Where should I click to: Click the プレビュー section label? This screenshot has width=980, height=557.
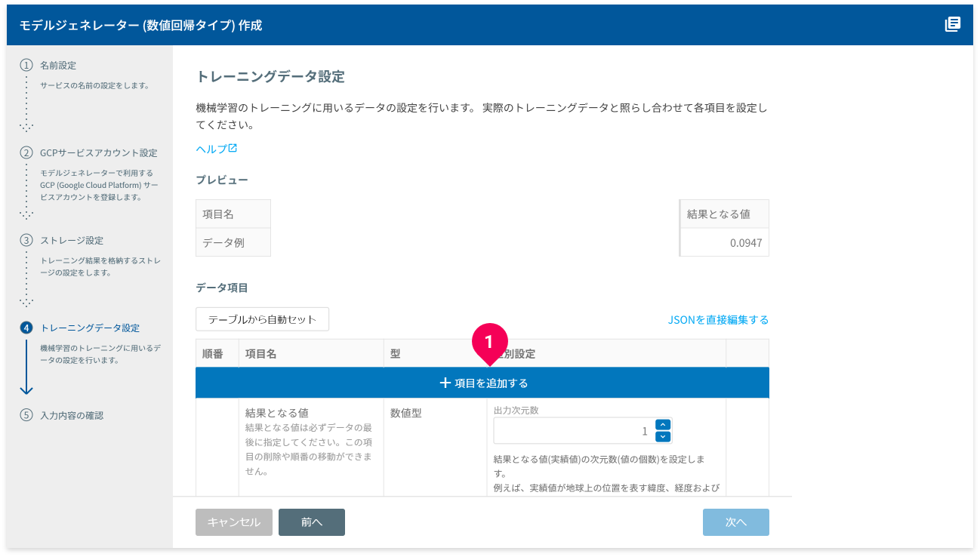222,180
